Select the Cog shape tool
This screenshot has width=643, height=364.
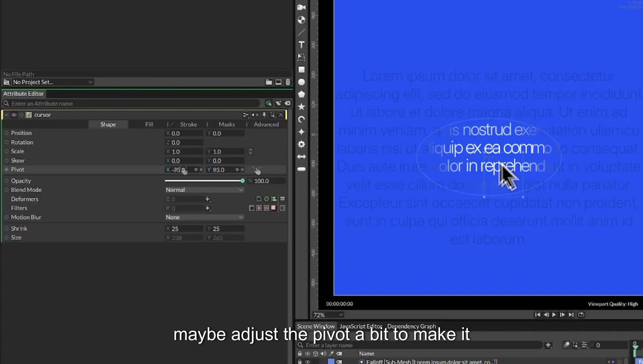(301, 144)
